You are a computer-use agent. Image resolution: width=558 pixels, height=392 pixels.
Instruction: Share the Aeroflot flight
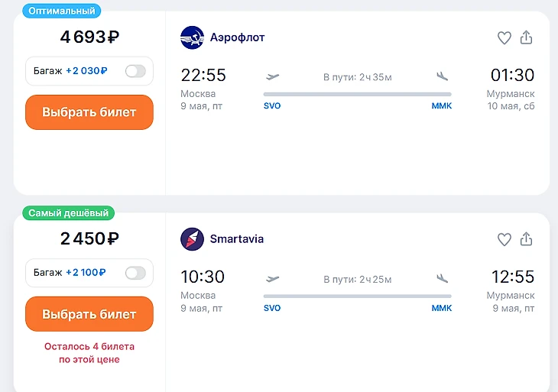(526, 37)
